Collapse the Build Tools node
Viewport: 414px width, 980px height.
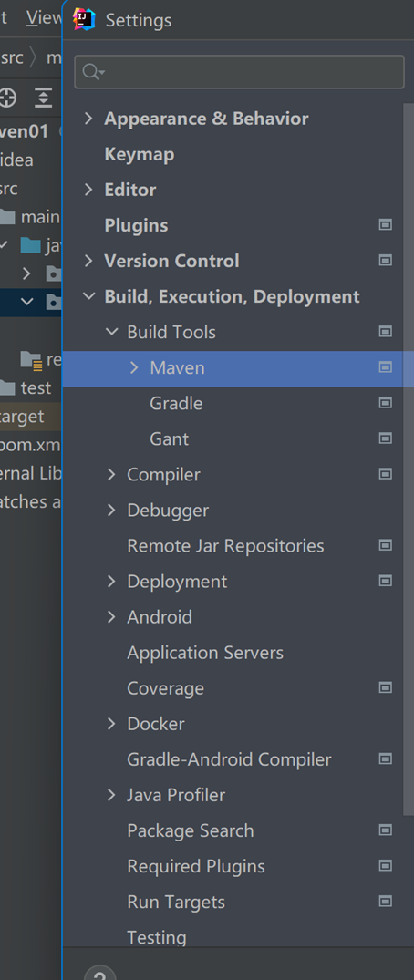(112, 332)
